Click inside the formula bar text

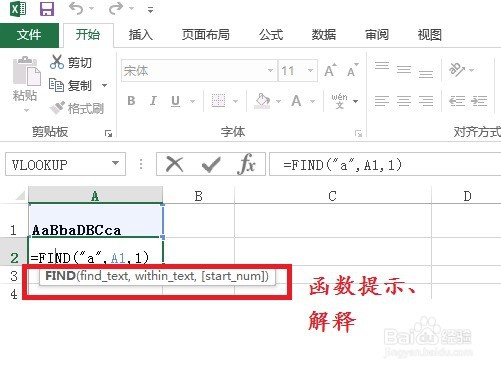[343, 165]
